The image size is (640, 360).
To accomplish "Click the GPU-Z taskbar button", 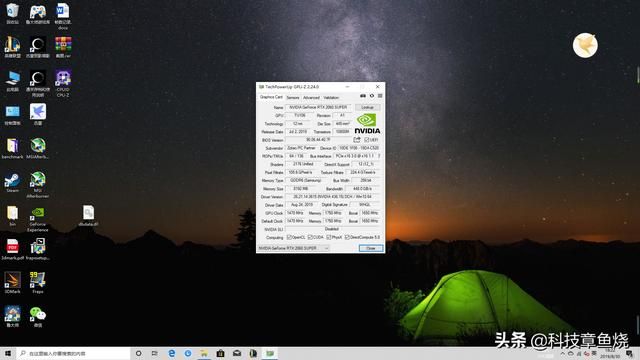I will [x=270, y=353].
